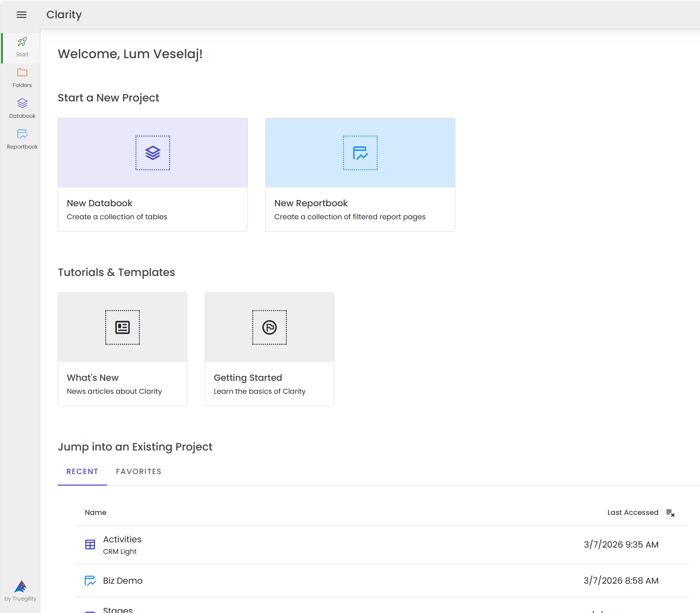700x613 pixels.
Task: Click the Biz Demo reportbook icon
Action: coord(90,581)
